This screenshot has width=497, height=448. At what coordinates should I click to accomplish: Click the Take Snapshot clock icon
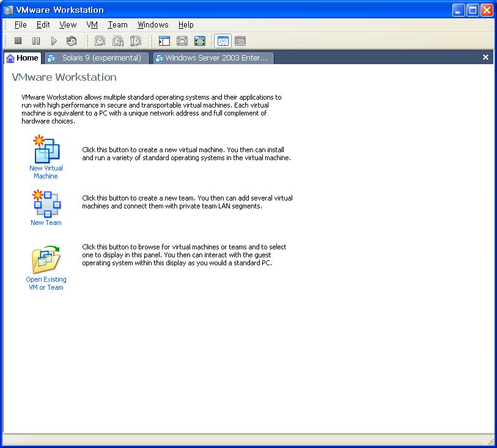100,41
